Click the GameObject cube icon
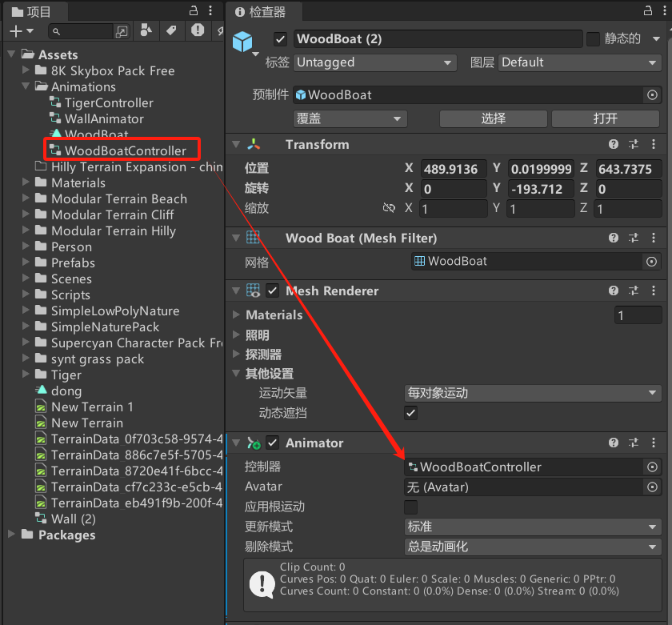Screen dimensions: 672x625 242,42
